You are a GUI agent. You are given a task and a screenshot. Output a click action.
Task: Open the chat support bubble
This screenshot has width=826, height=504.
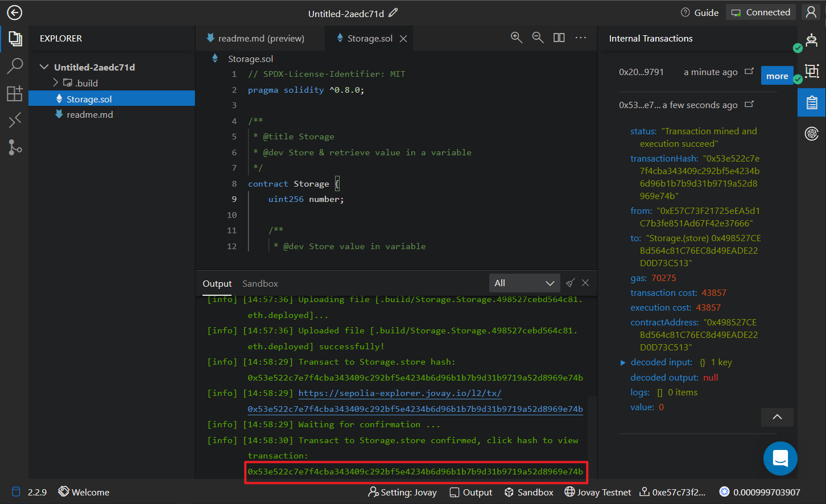[780, 458]
